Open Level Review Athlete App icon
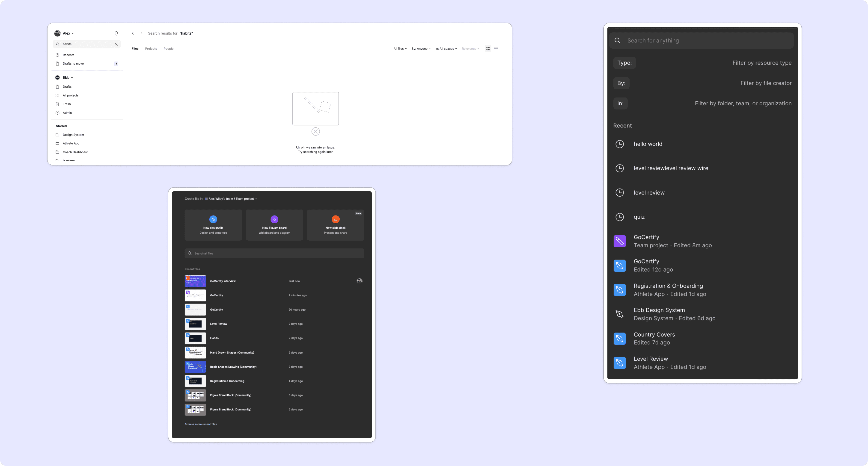Screen dimensions: 868x466 point(620,363)
